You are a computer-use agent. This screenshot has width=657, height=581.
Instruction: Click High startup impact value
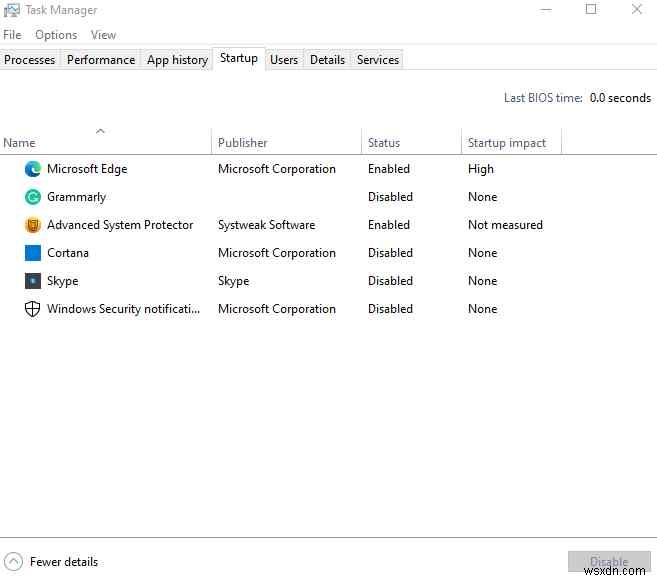481,169
